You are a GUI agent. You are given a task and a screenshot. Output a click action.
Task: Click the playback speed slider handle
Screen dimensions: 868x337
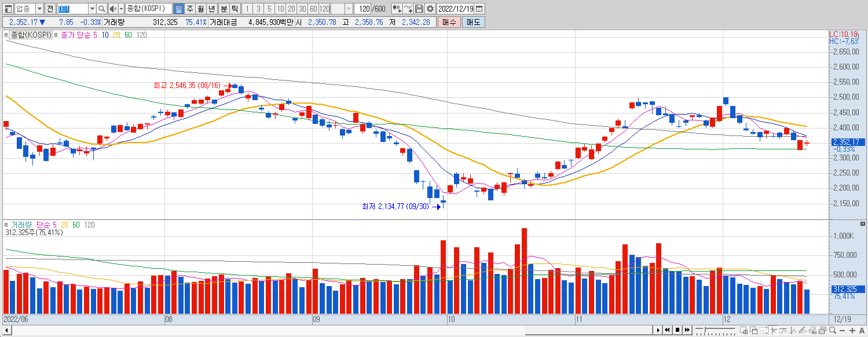(x=705, y=329)
